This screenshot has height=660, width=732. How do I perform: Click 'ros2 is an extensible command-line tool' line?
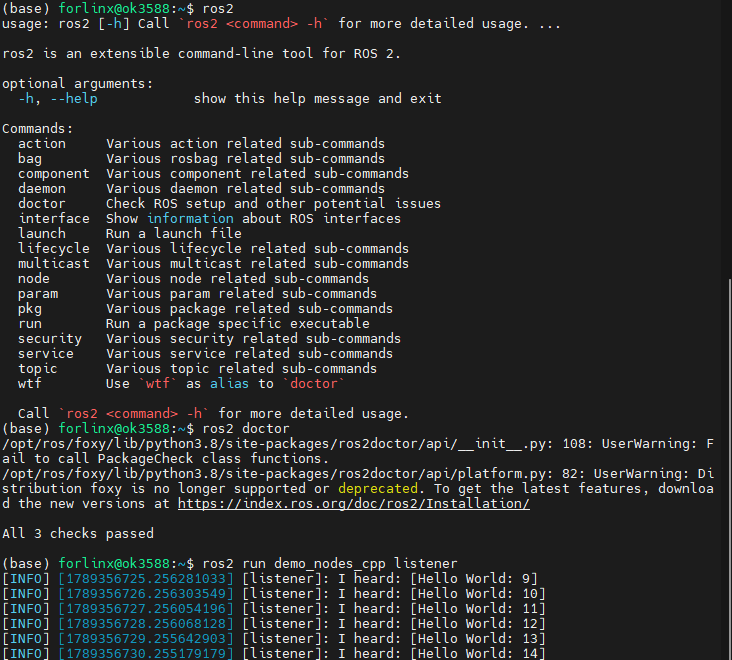point(201,54)
